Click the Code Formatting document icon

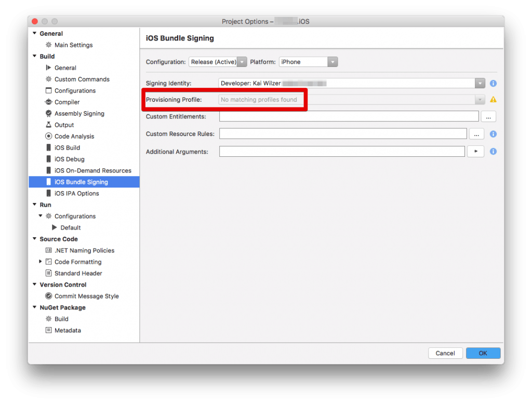click(48, 262)
